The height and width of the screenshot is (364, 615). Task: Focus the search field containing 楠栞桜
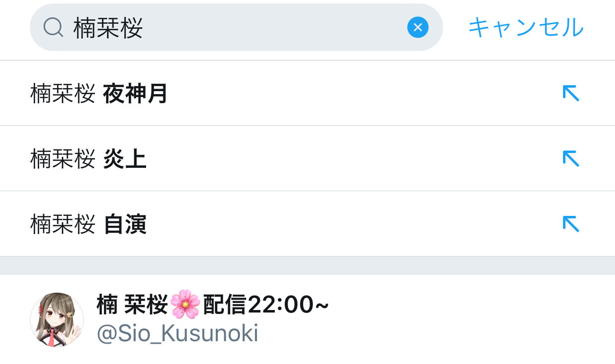[x=236, y=27]
